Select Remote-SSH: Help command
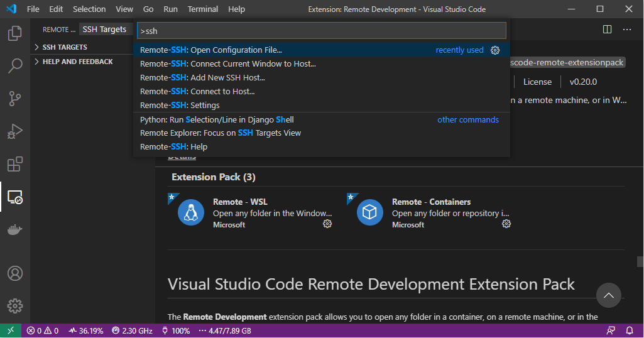Screen dimensions: 644x338 [321, 146]
